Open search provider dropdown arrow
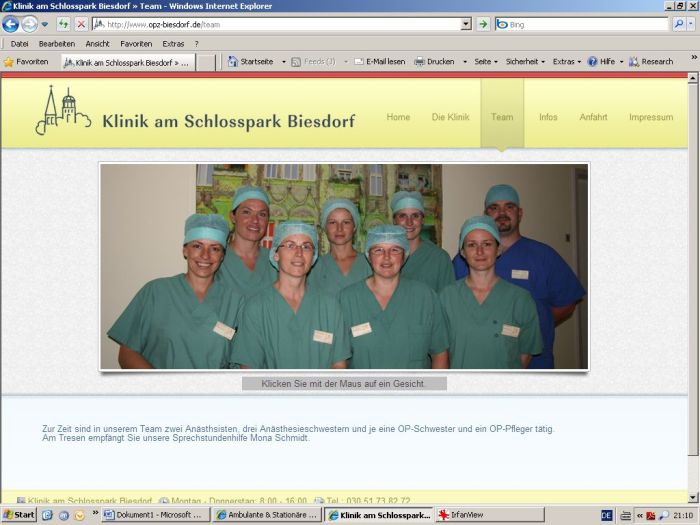Image resolution: width=700 pixels, height=525 pixels. (x=691, y=24)
